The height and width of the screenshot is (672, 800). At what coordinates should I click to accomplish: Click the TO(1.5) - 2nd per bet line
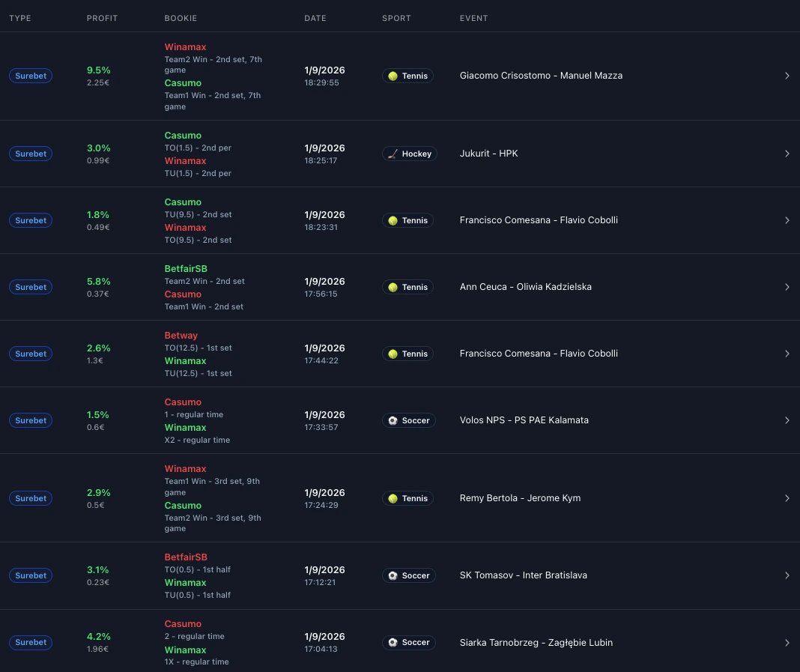coord(198,148)
